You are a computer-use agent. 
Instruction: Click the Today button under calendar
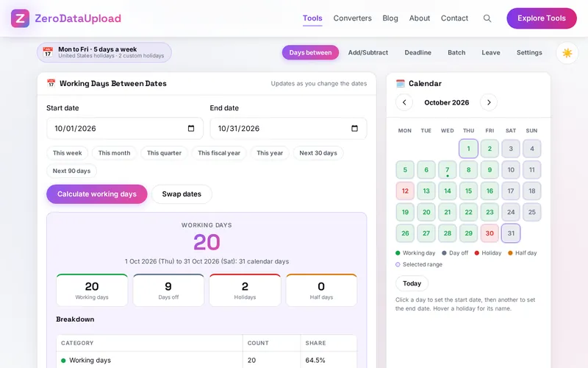point(412,283)
